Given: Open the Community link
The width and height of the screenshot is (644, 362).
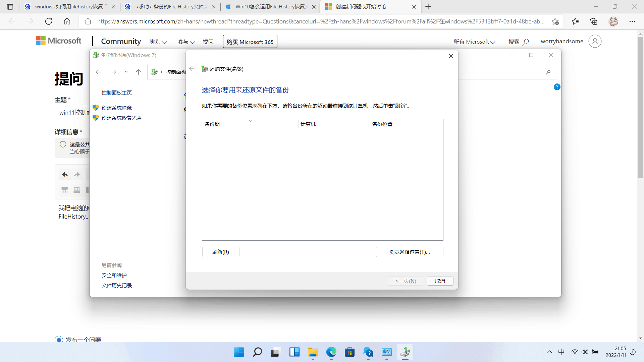Looking at the screenshot, I should coord(121,41).
